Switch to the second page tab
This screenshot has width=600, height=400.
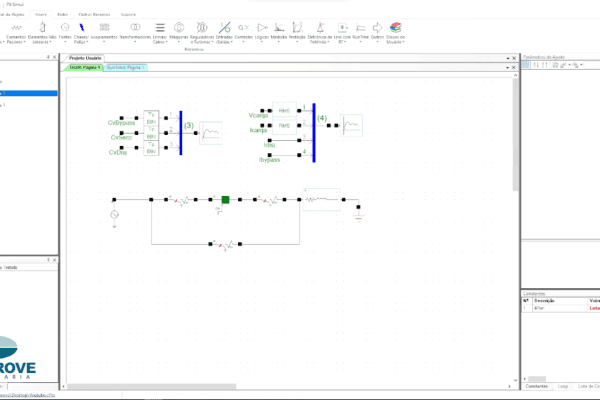125,67
